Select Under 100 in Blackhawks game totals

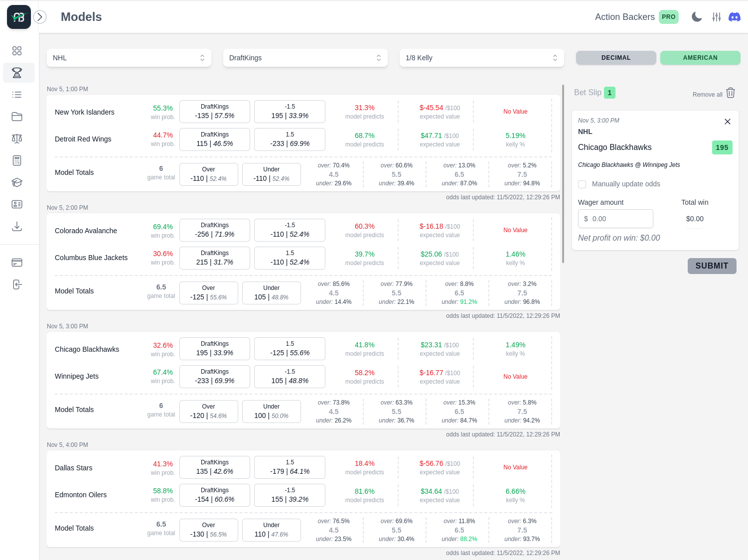(272, 412)
